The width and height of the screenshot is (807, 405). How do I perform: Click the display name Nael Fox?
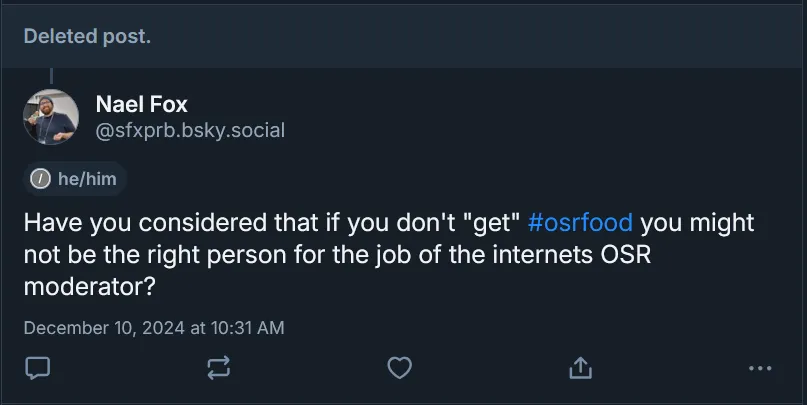(141, 104)
